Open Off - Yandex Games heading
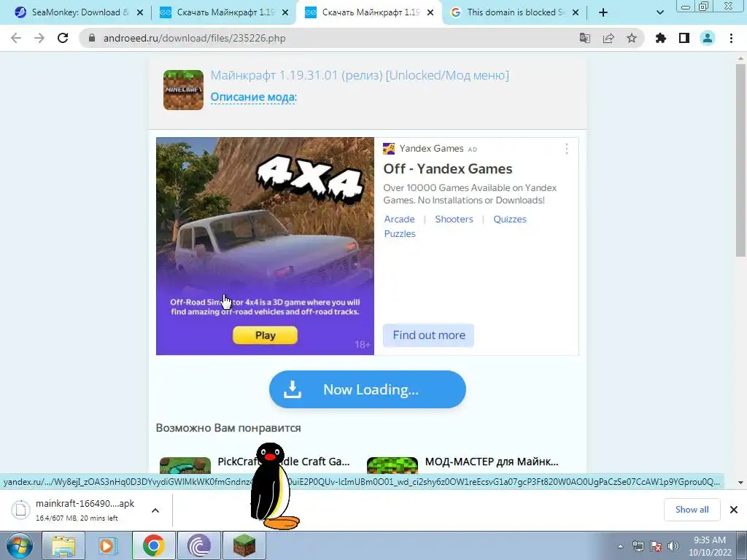747x560 pixels. pyautogui.click(x=448, y=169)
